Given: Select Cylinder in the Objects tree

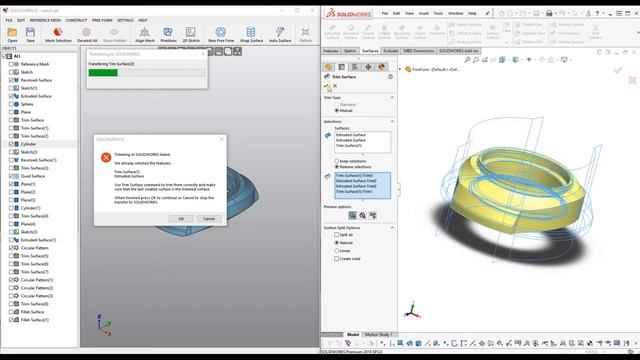Looking at the screenshot, I should 28,144.
